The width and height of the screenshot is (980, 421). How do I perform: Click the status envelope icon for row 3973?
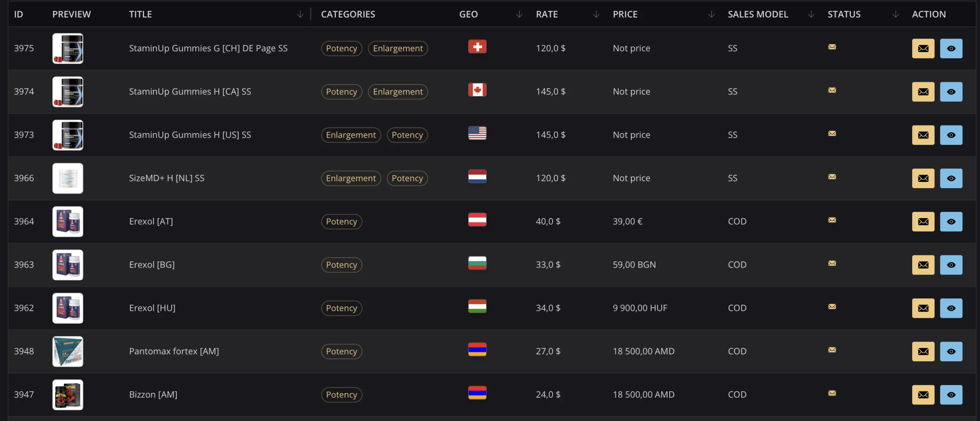(832, 133)
